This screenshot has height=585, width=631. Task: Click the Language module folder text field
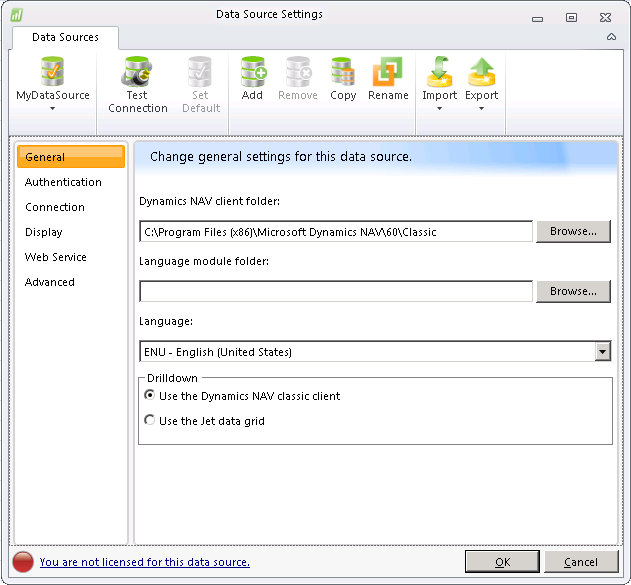pyautogui.click(x=336, y=291)
